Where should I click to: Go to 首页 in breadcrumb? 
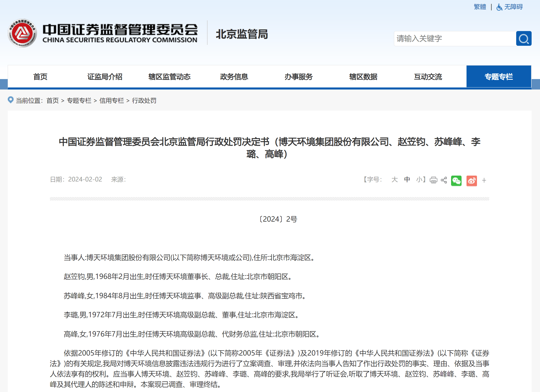(52, 101)
